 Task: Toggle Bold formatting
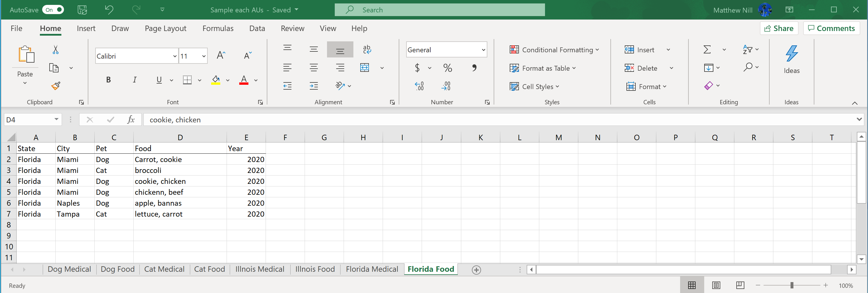pos(108,80)
